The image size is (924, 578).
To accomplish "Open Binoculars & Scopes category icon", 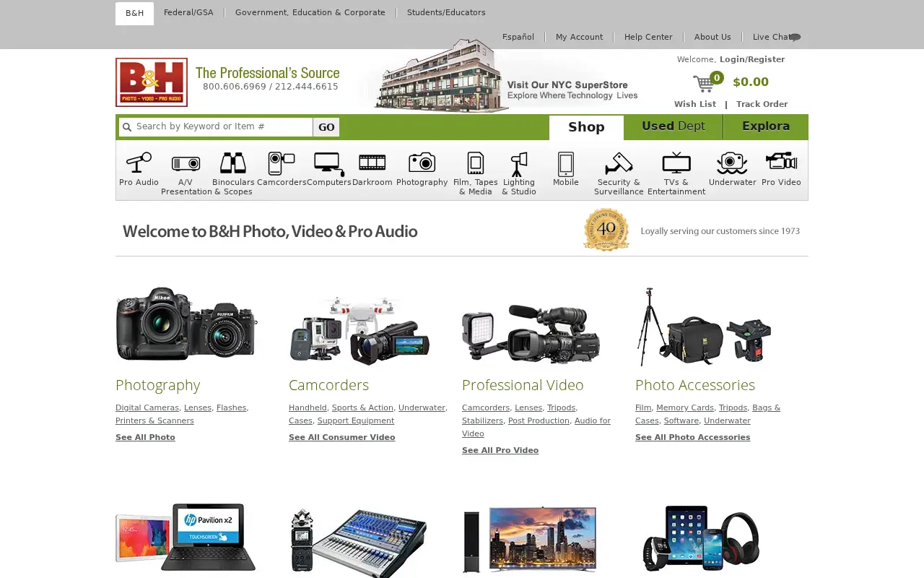I will pos(233,163).
